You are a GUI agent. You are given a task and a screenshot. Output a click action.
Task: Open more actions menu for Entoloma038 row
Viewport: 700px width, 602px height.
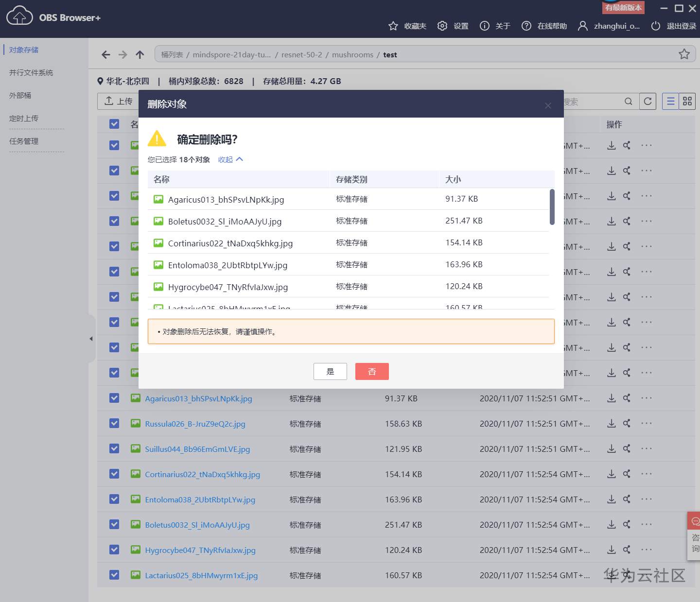[x=646, y=499]
